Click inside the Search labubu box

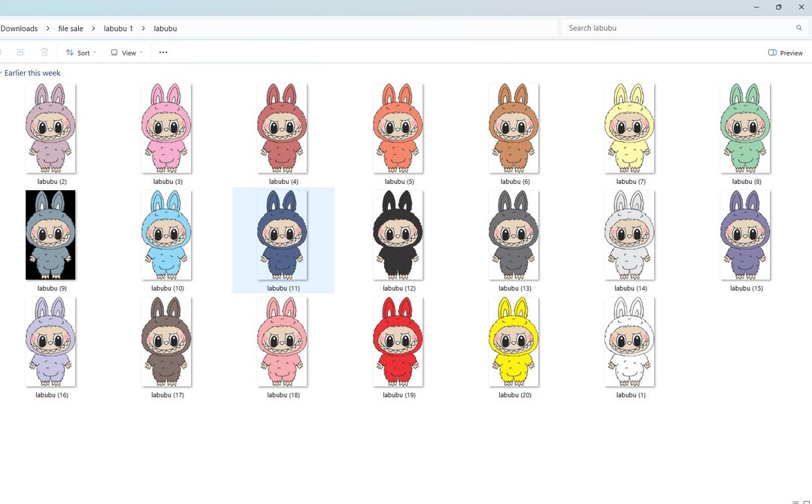pos(662,28)
